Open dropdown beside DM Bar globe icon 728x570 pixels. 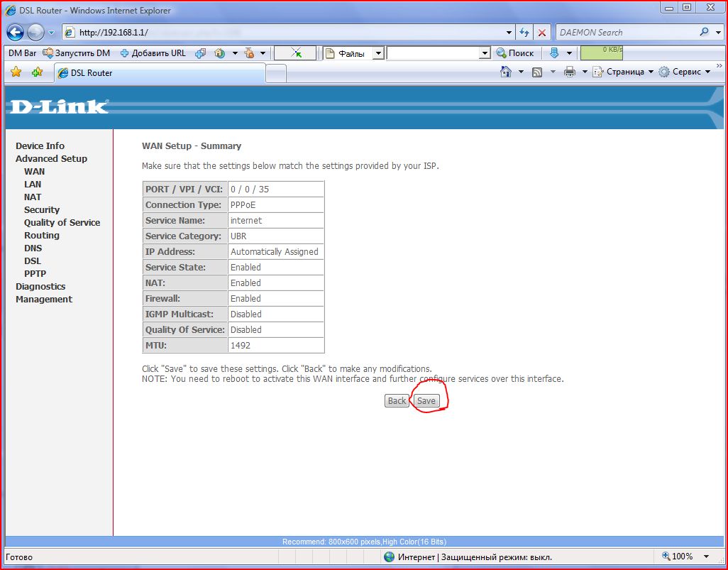click(235, 53)
